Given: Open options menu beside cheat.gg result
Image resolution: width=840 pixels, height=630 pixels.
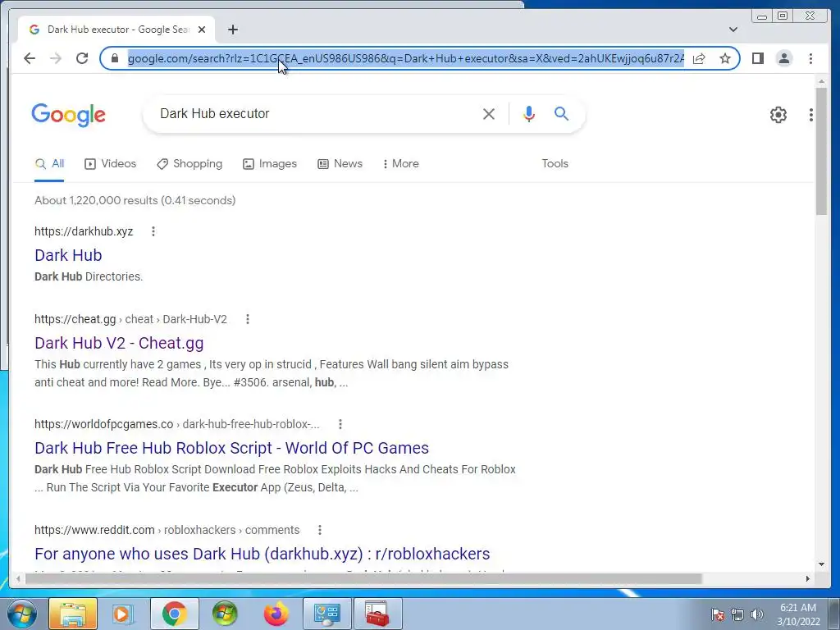Looking at the screenshot, I should click(248, 319).
